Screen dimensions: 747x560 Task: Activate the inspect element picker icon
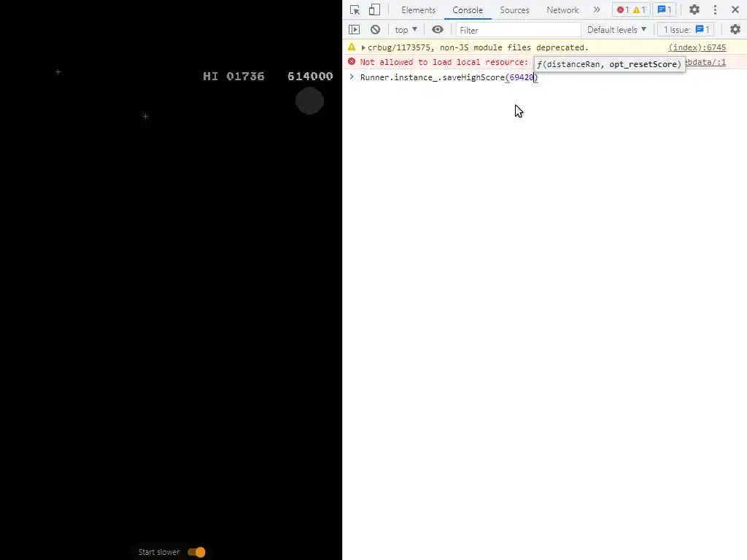click(355, 10)
